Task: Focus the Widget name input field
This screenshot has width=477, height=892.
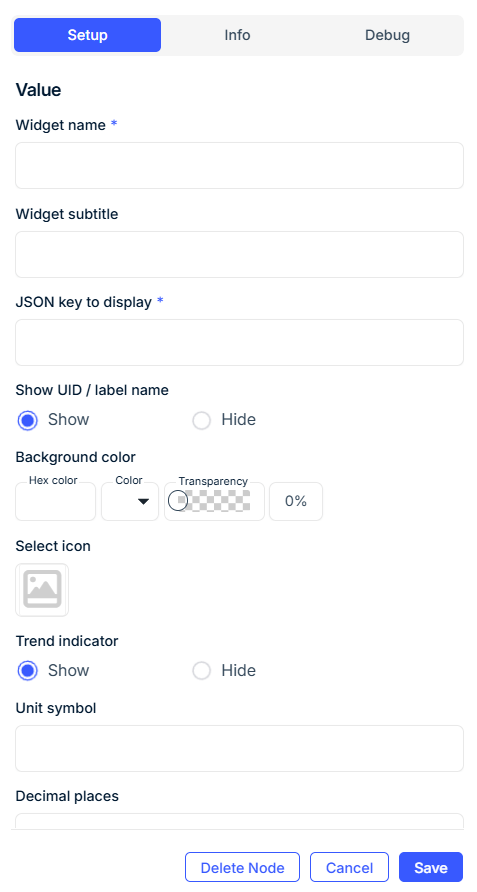Action: [240, 166]
